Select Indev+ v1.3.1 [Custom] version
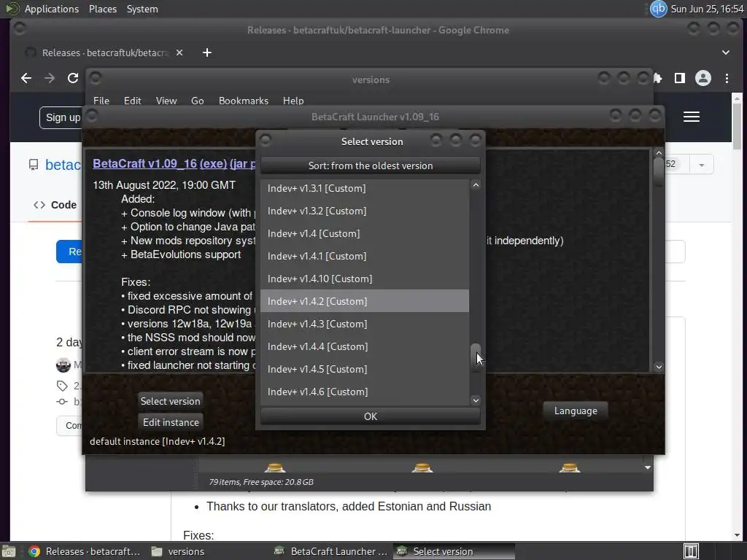This screenshot has height=560, width=747. pos(365,189)
